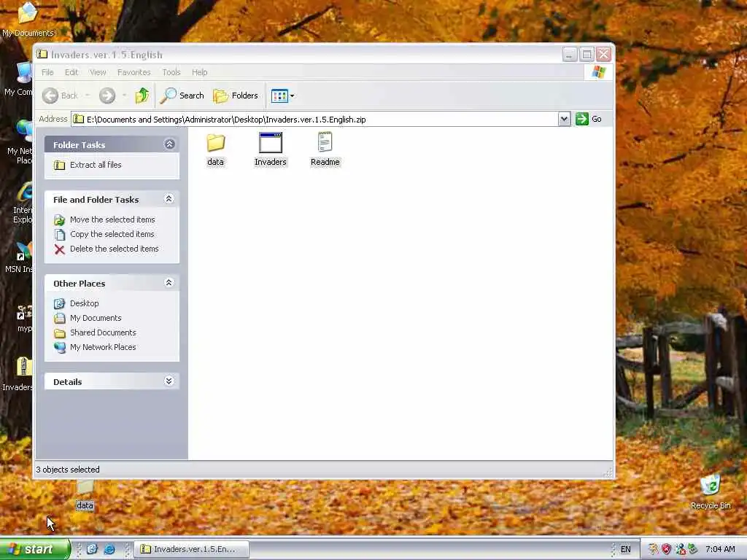Open the Search pane
Screen dimensions: 747x560
(x=182, y=96)
